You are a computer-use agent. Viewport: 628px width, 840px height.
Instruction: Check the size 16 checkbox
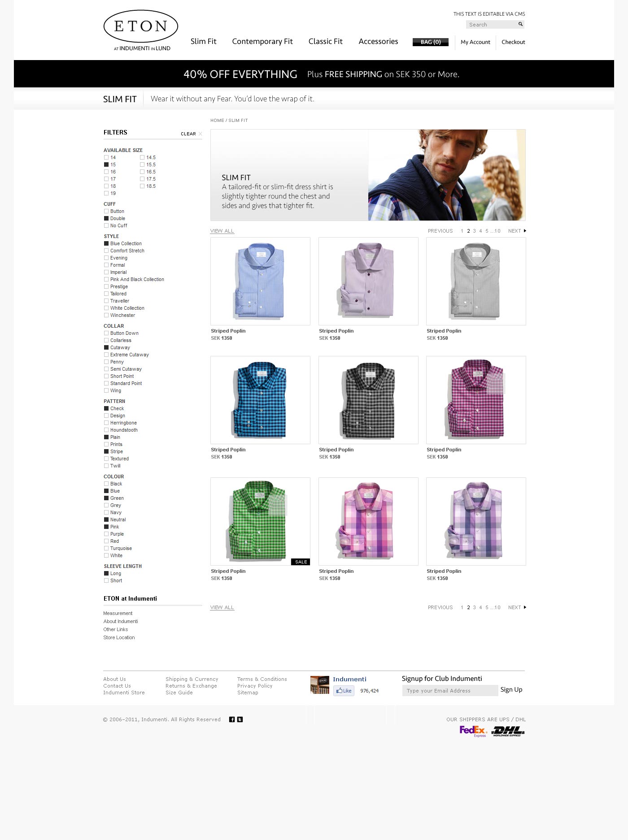pyautogui.click(x=106, y=172)
